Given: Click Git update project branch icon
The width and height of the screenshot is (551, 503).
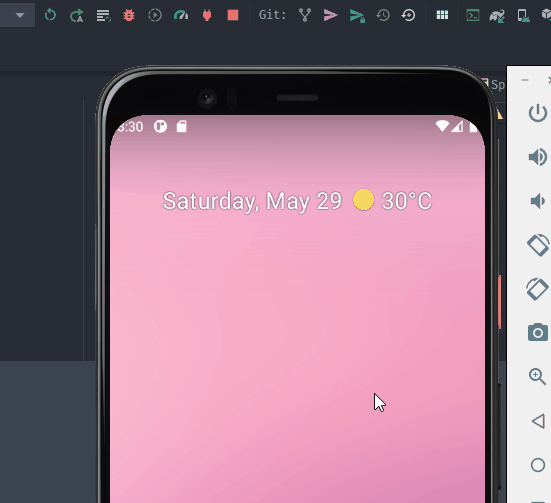Looking at the screenshot, I should coord(305,15).
